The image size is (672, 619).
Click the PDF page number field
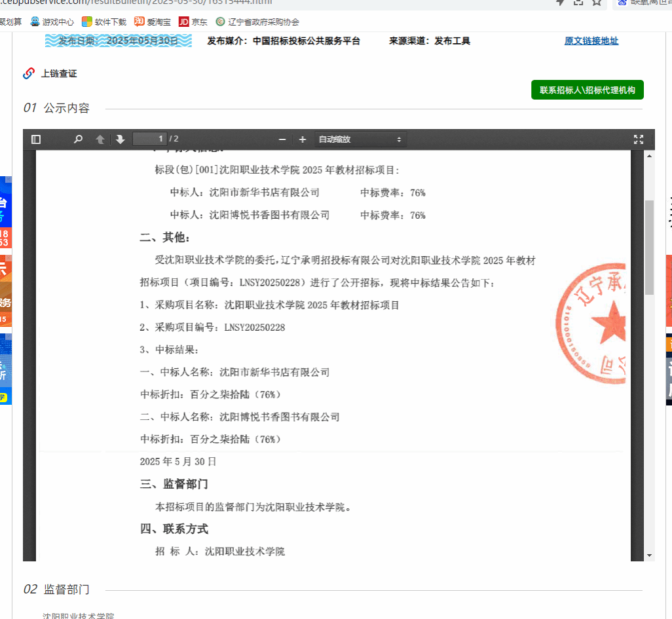[x=149, y=139]
